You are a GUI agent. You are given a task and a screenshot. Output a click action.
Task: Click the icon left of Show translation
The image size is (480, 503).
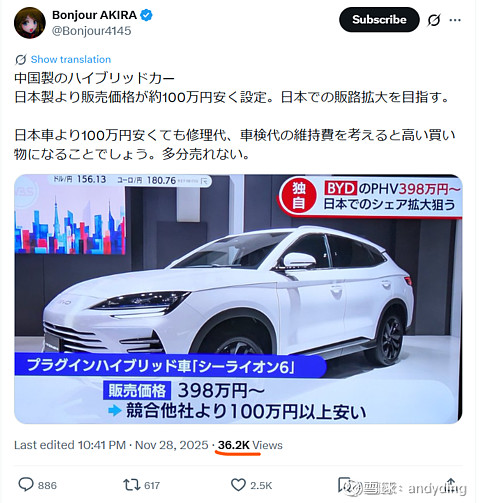(21, 59)
